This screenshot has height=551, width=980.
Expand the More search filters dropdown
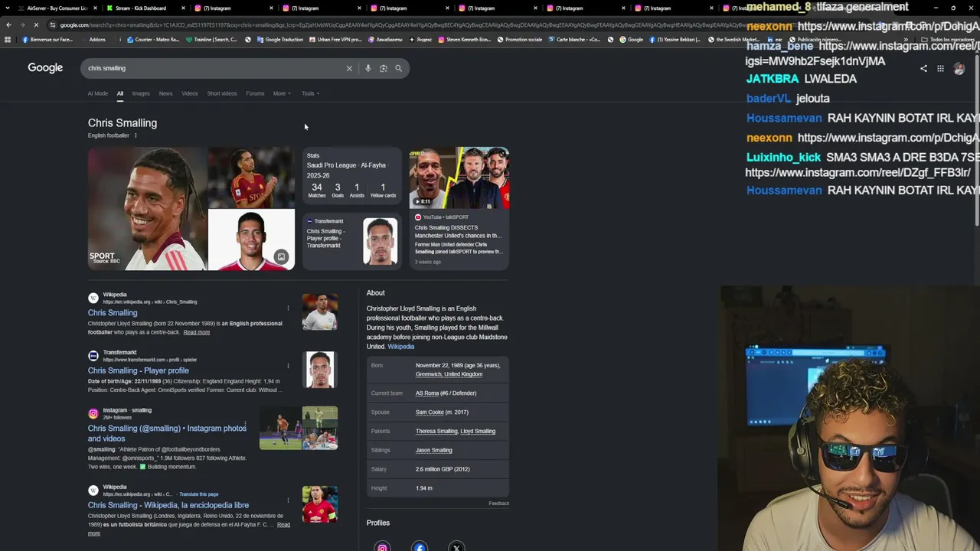[281, 93]
